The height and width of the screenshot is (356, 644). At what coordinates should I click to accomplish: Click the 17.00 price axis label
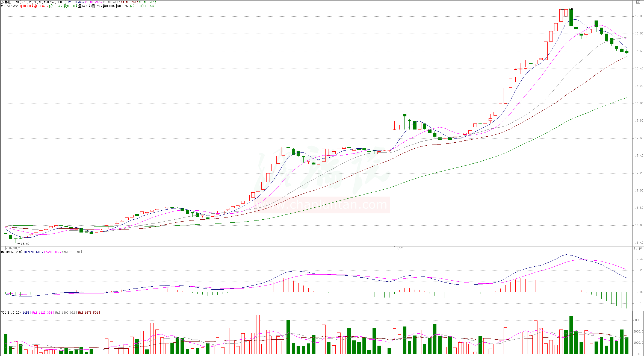pyautogui.click(x=639, y=190)
